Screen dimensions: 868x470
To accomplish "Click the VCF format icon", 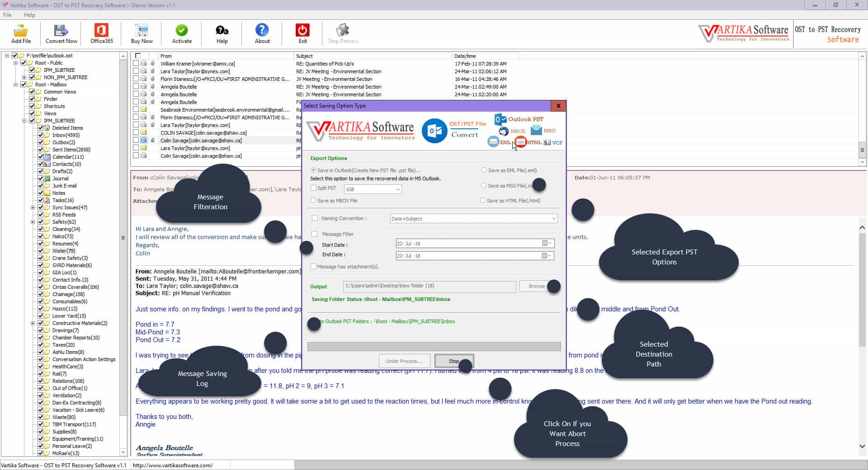I will point(547,142).
